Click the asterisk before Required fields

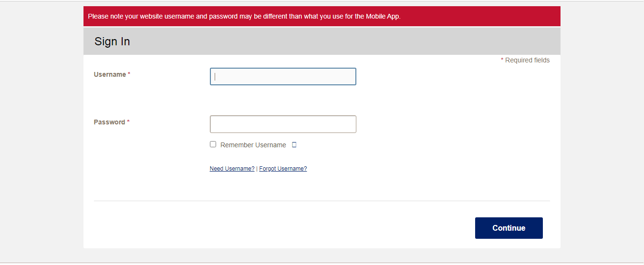click(x=502, y=61)
